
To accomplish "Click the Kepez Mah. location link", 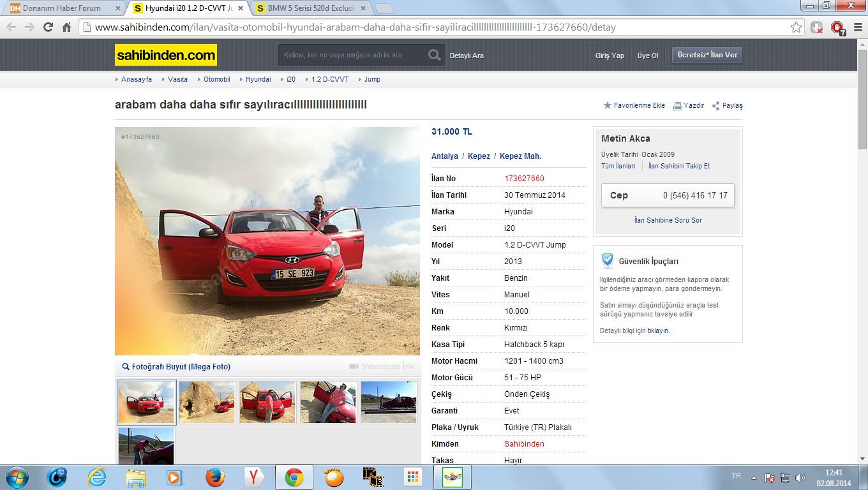I will [520, 156].
